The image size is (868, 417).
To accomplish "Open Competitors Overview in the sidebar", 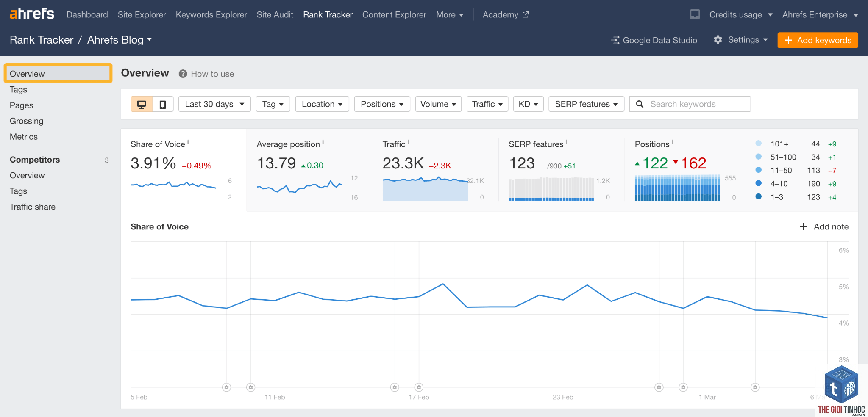I will point(27,175).
